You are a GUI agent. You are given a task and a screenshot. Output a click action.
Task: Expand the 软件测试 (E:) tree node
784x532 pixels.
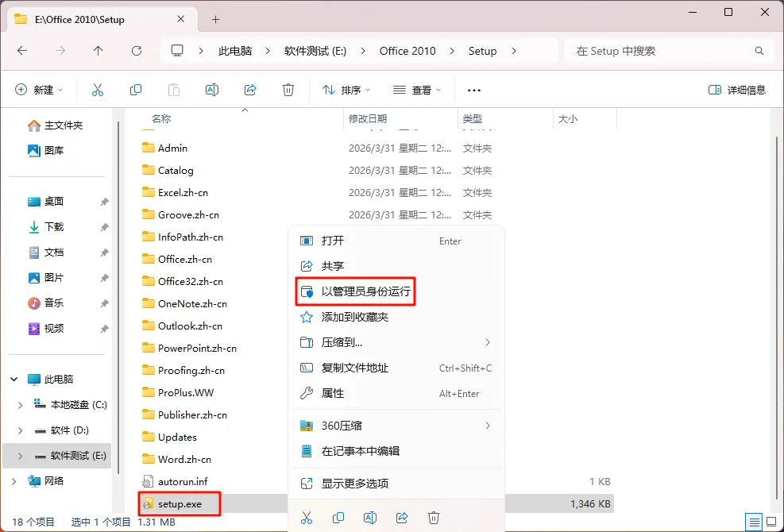point(20,456)
